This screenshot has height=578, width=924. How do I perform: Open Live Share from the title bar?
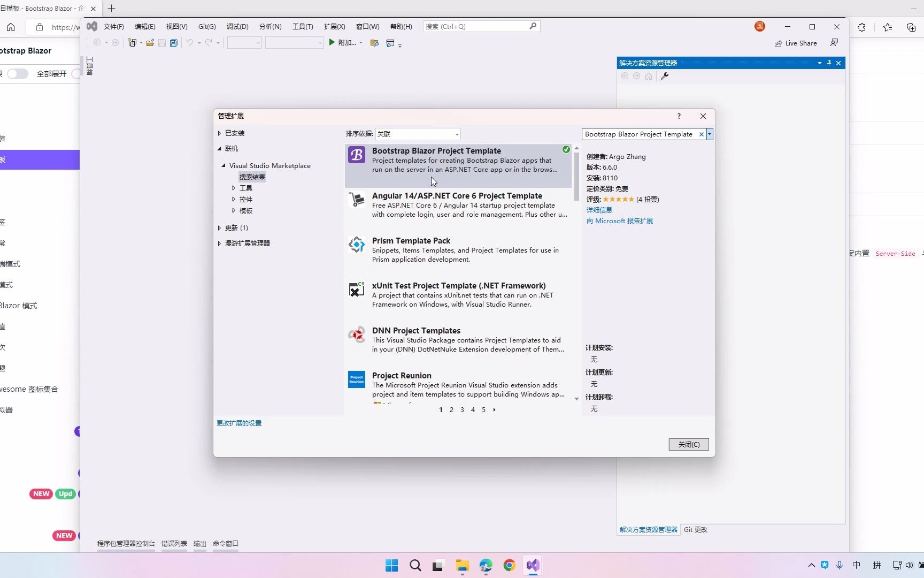pos(796,43)
